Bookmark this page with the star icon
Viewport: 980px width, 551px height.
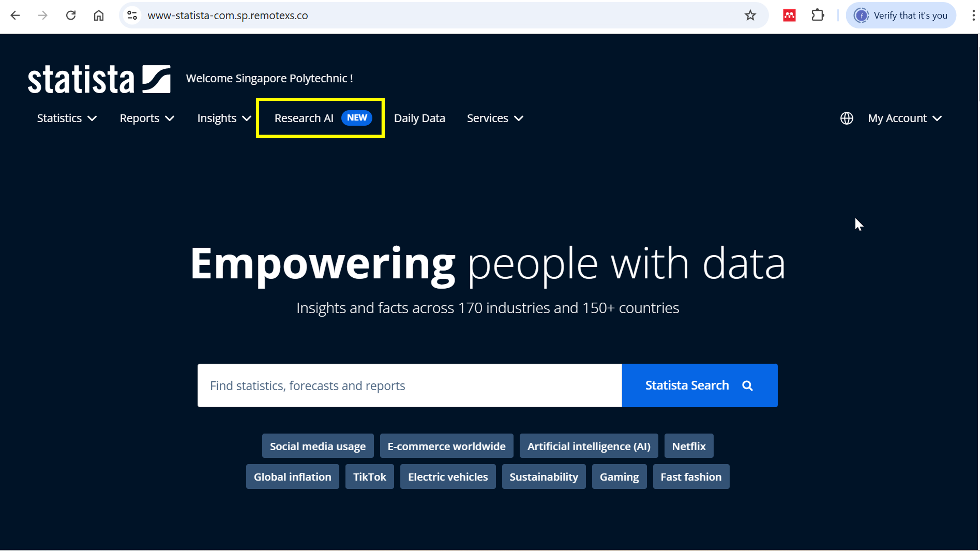coord(750,15)
